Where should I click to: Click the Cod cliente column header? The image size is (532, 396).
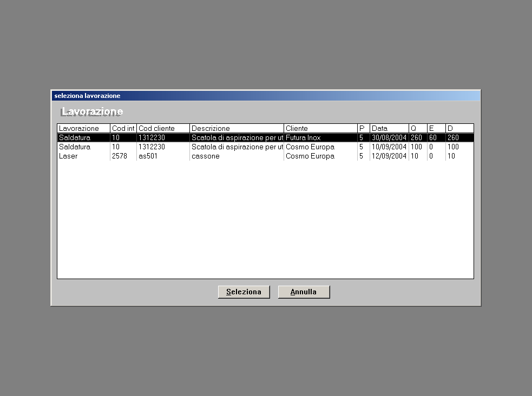[163, 128]
